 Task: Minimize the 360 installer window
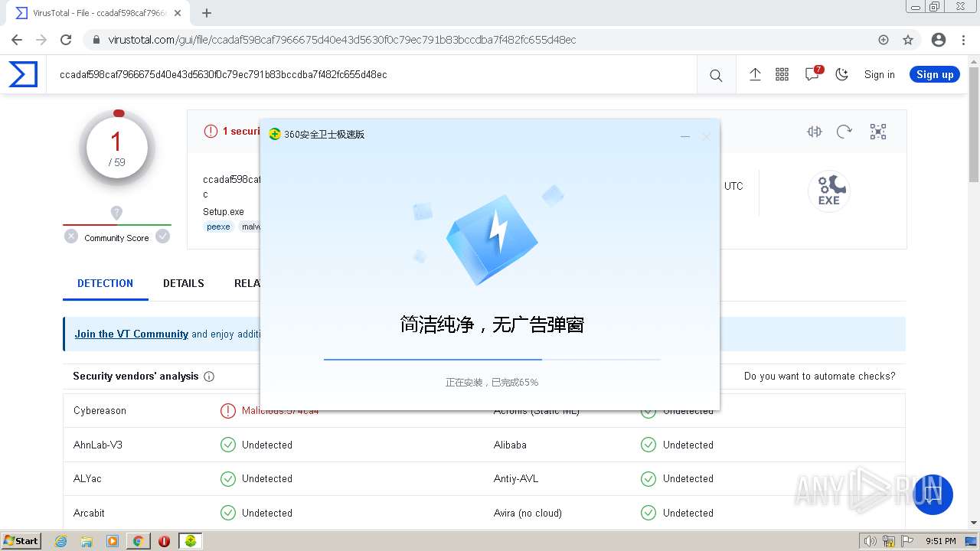click(x=685, y=136)
